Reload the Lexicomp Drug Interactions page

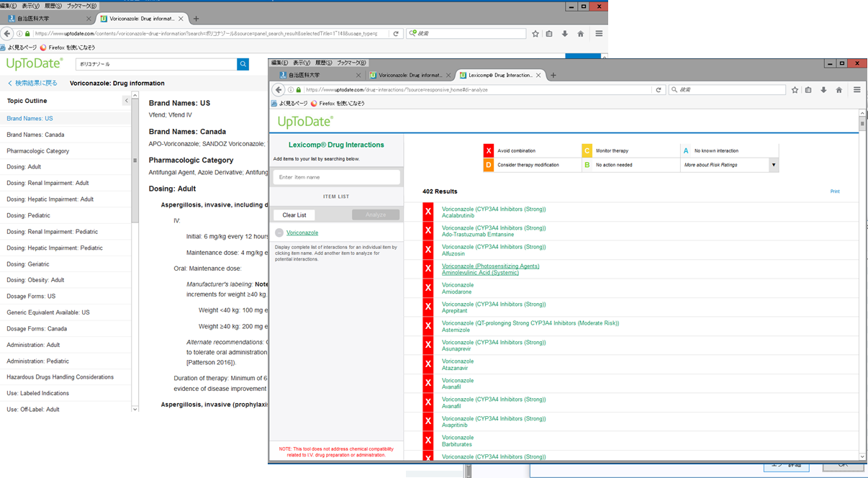pos(658,90)
